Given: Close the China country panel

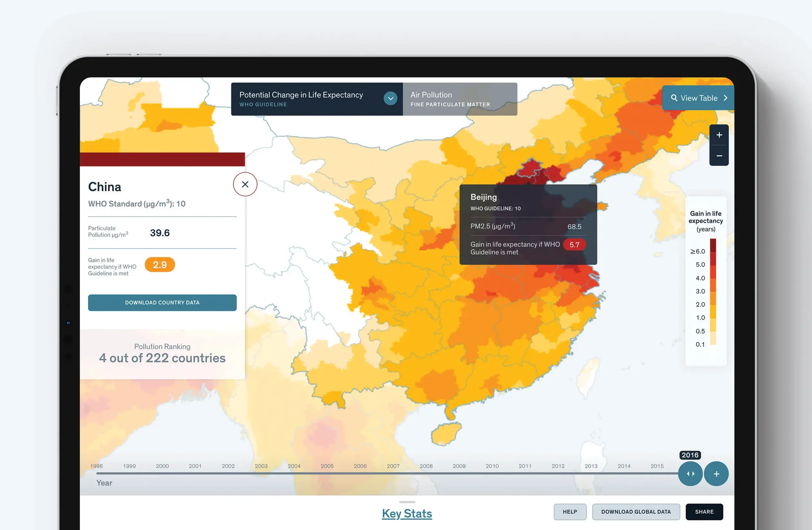Looking at the screenshot, I should pos(245,184).
